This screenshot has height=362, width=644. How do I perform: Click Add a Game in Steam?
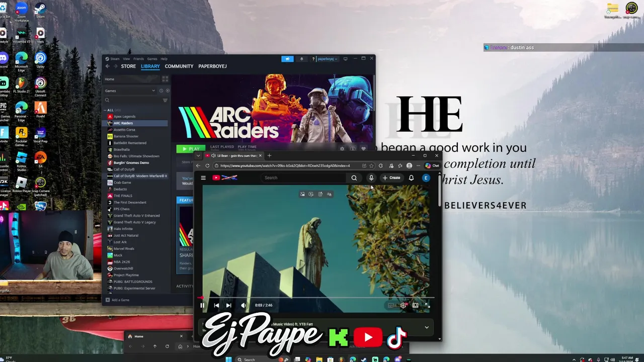click(117, 300)
